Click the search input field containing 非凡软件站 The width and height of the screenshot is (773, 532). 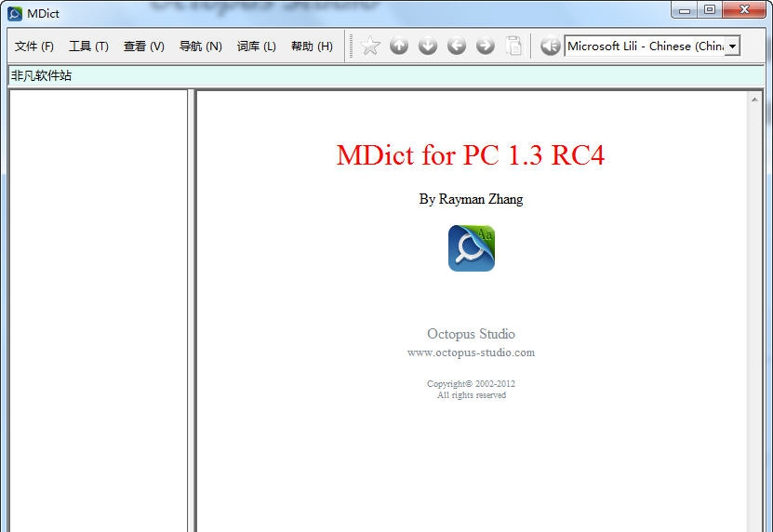(387, 75)
